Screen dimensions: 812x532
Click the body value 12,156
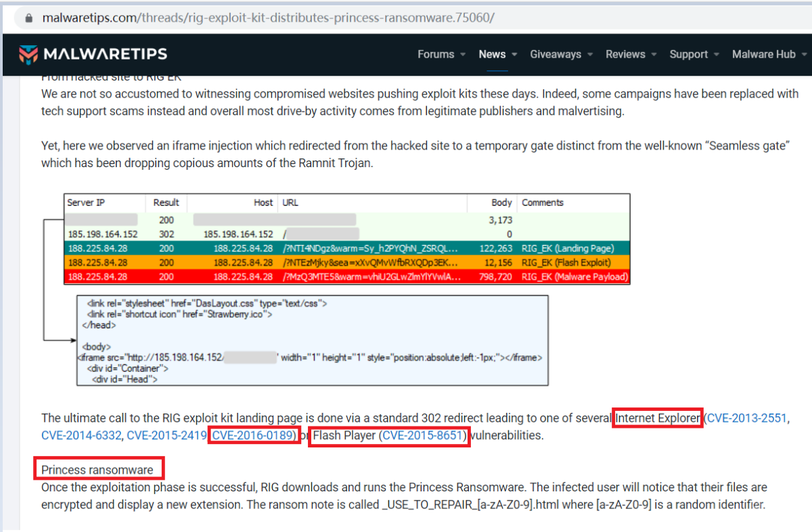click(x=499, y=262)
